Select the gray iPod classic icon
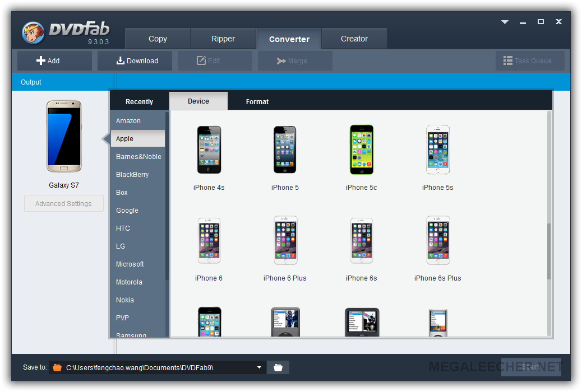 tap(285, 322)
